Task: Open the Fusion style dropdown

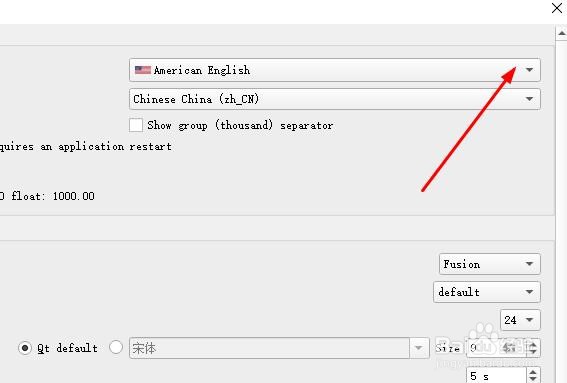Action: point(490,264)
